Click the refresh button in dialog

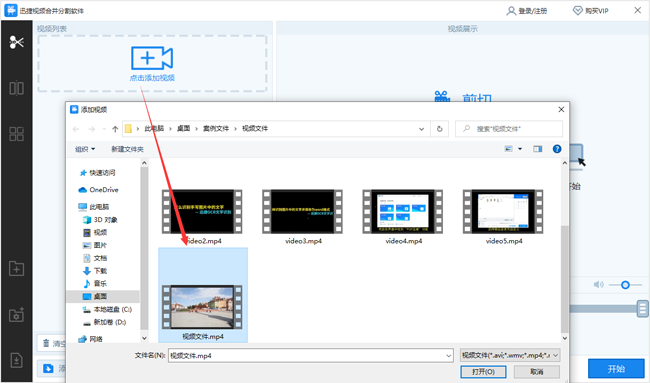coord(439,129)
